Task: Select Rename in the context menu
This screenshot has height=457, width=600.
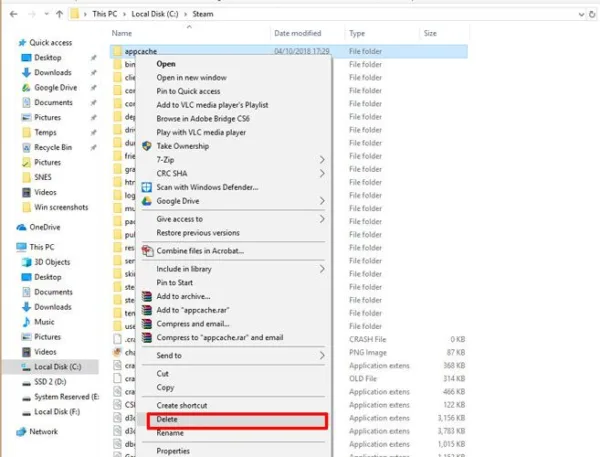Action: [x=170, y=433]
